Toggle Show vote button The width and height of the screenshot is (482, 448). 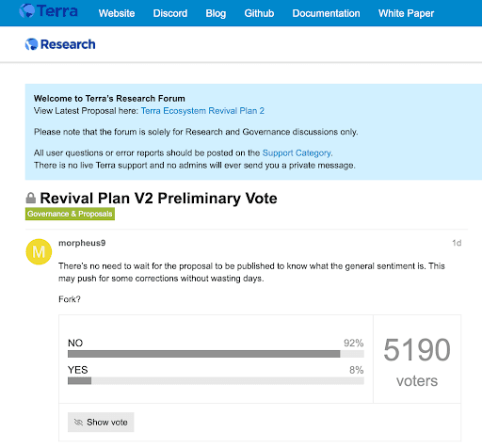[101, 422]
